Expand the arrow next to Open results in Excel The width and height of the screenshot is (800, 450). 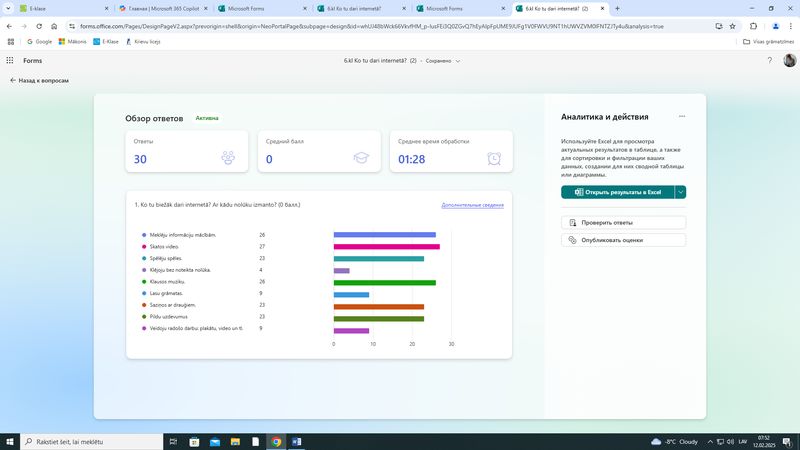tap(680, 192)
